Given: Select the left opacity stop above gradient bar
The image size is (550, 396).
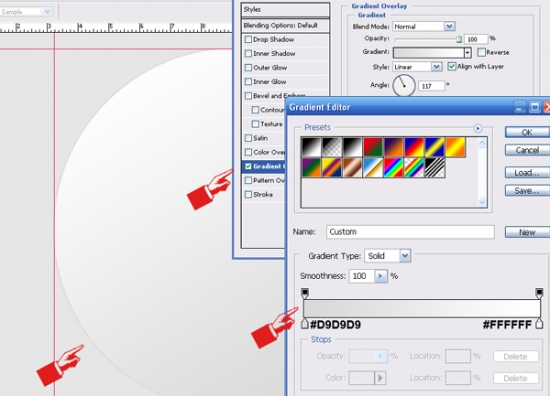Looking at the screenshot, I should pos(305,293).
